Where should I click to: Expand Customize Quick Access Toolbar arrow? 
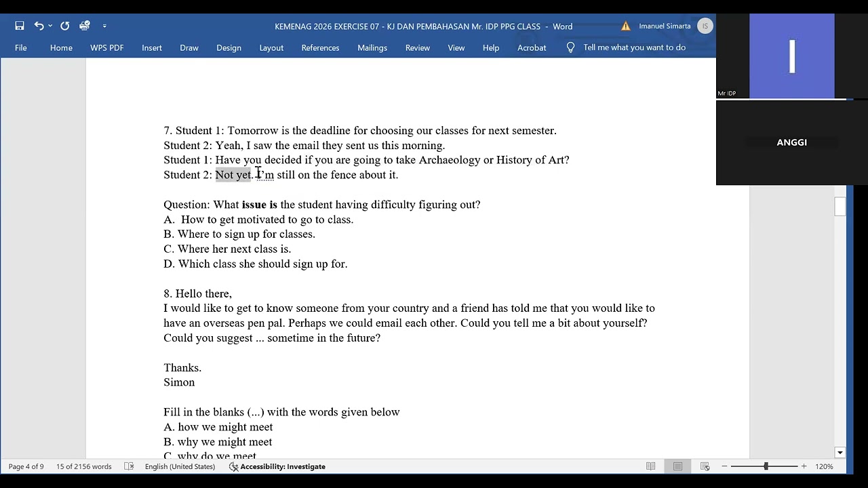coord(104,26)
